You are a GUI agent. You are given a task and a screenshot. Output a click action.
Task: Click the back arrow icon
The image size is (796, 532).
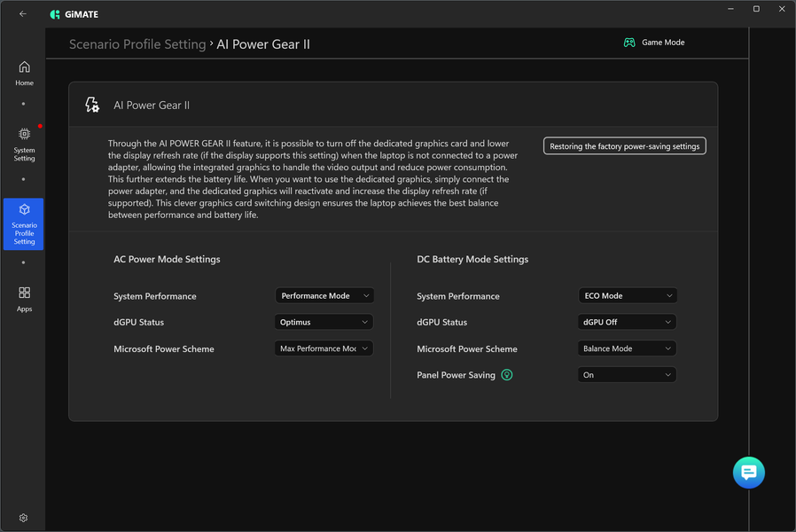click(x=23, y=14)
